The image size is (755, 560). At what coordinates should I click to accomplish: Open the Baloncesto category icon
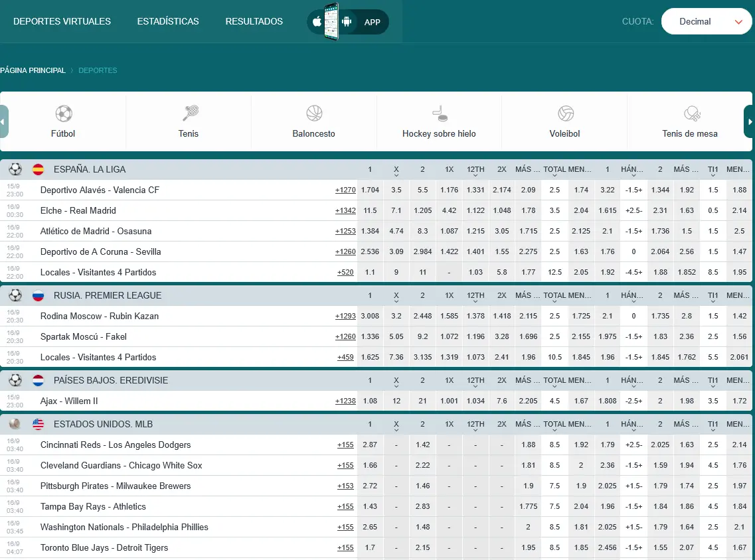(x=314, y=113)
